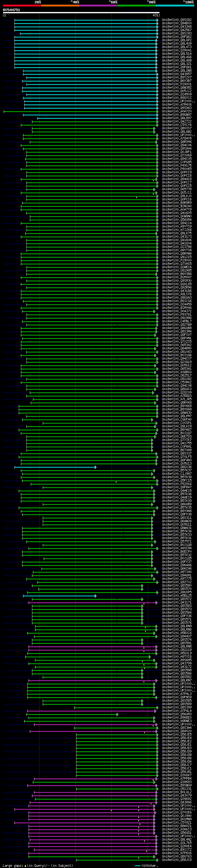The height and width of the screenshot is (868, 197).
Task: Select hit label UniRef100_A0A7Z0
Action: (x=177, y=111)
